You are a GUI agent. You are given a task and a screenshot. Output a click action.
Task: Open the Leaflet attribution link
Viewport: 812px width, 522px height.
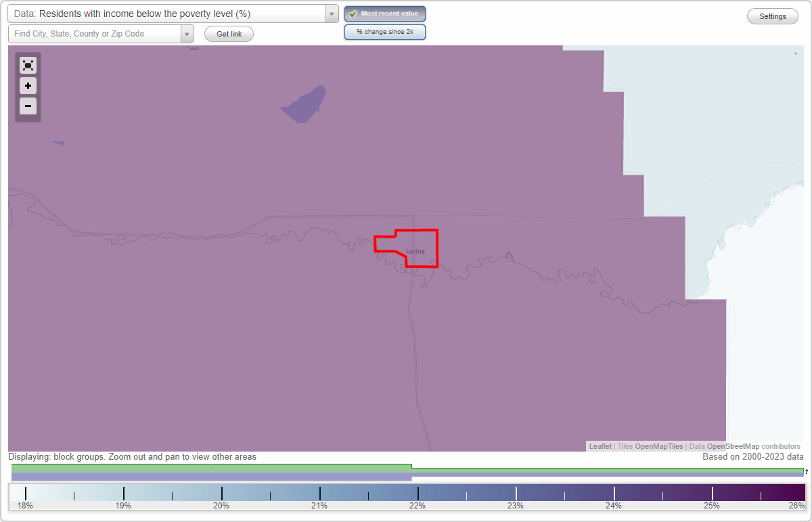(600, 446)
